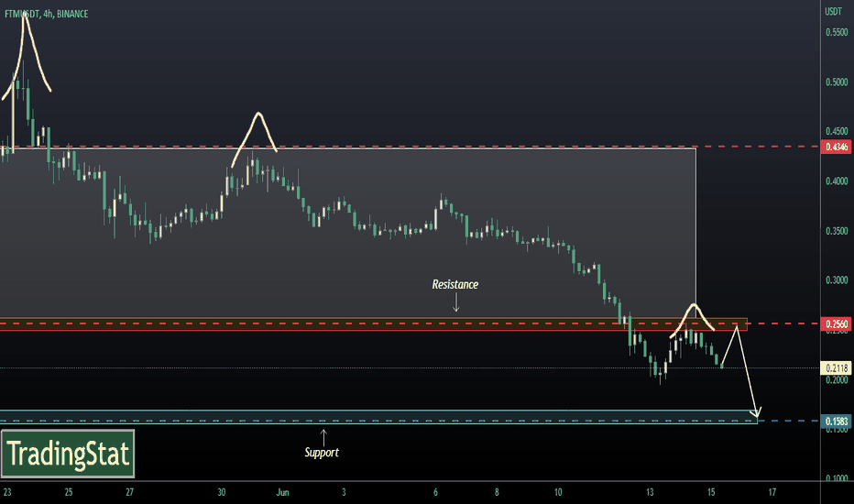Click the 27 date on time axis

[129, 493]
